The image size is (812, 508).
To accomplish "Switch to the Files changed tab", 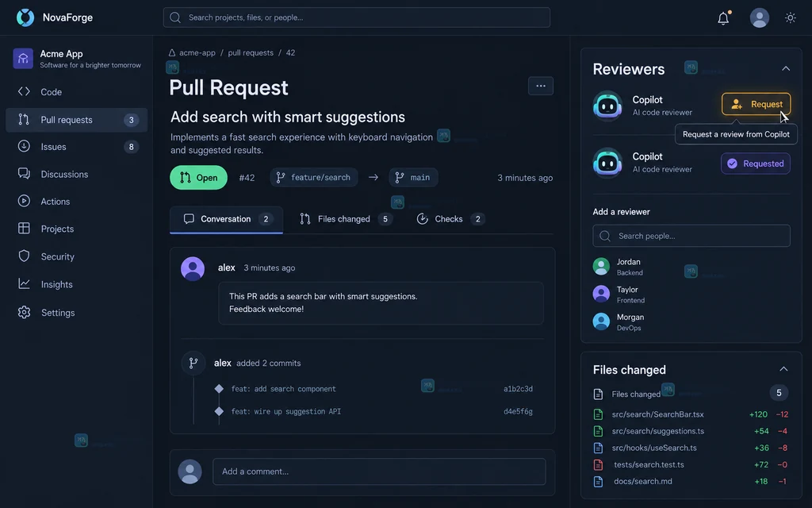I will tap(346, 219).
